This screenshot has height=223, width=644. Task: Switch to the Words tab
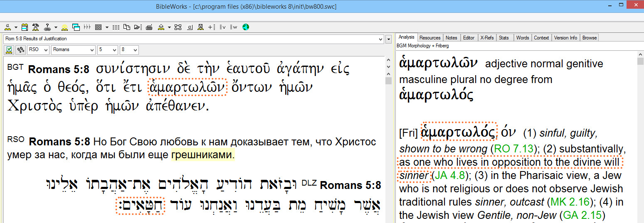[x=523, y=38]
